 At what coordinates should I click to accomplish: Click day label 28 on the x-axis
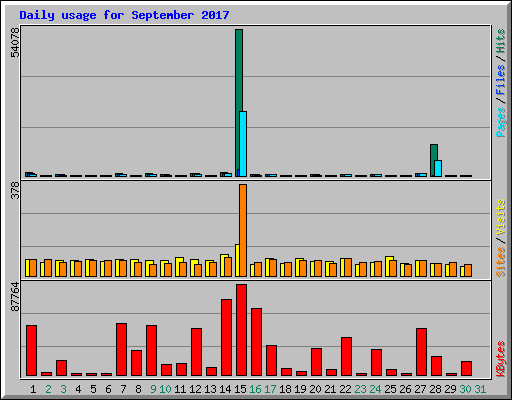coord(435,389)
